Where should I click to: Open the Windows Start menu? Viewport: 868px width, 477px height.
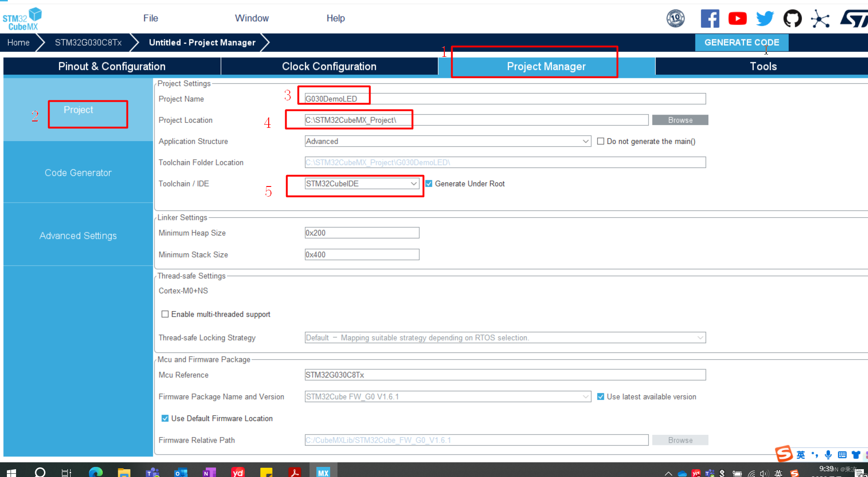pyautogui.click(x=11, y=472)
